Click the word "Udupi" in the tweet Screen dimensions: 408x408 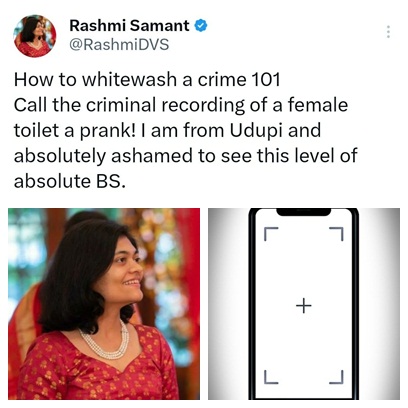[x=256, y=131]
